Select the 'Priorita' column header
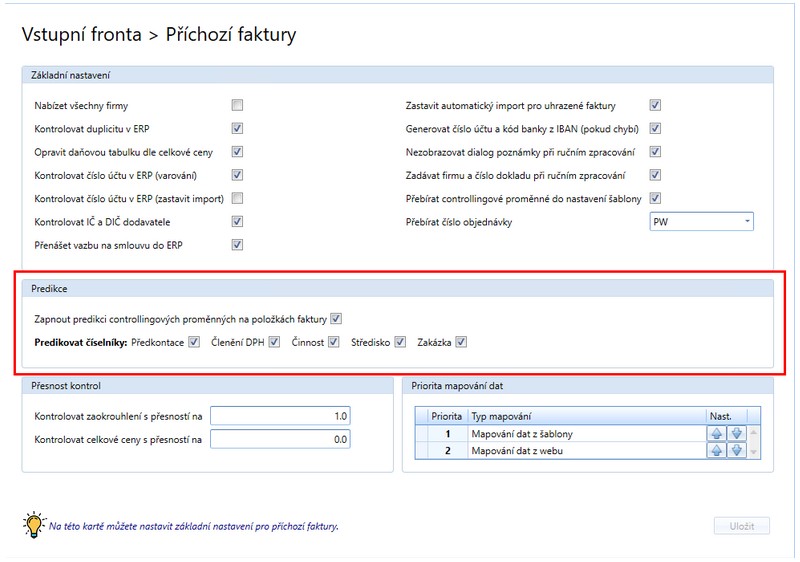This screenshot has width=800, height=562. point(446,415)
